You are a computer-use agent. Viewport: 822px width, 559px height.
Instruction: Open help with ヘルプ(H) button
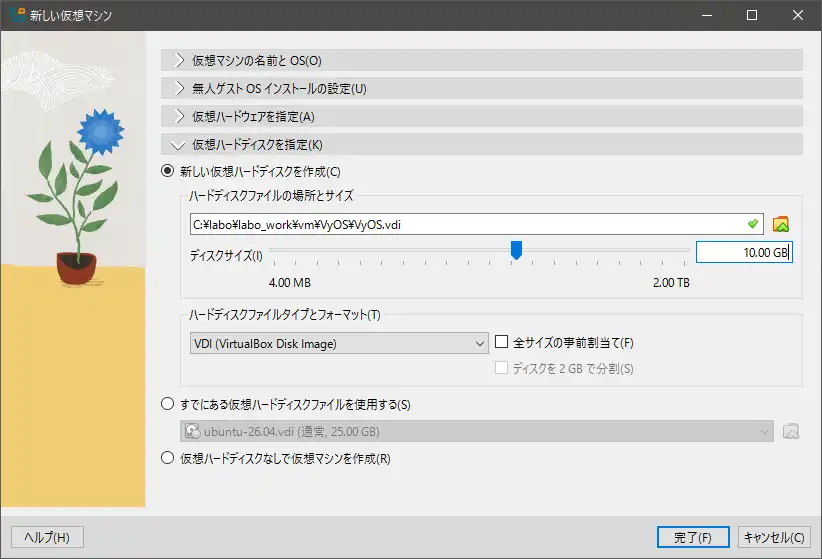(x=47, y=537)
